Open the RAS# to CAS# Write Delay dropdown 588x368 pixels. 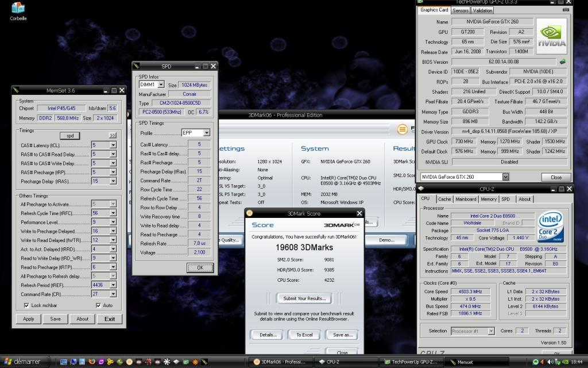click(113, 163)
